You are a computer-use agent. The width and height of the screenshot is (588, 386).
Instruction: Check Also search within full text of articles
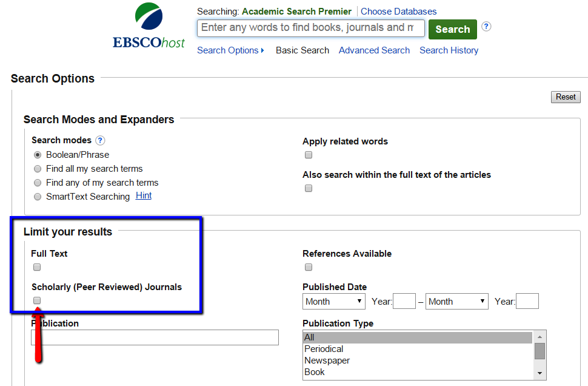(309, 188)
